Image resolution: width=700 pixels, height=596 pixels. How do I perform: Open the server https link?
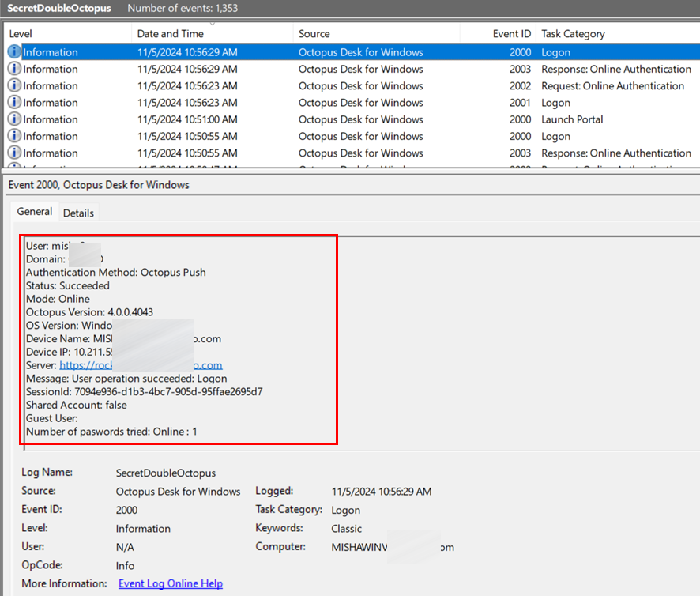pyautogui.click(x=141, y=365)
